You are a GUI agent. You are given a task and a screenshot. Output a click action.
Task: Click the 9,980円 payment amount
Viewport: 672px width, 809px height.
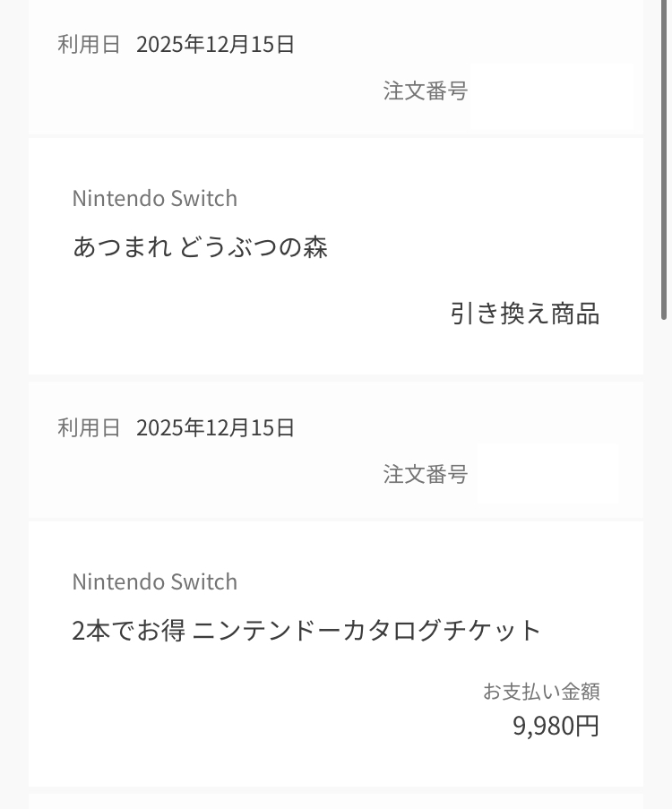tap(556, 726)
